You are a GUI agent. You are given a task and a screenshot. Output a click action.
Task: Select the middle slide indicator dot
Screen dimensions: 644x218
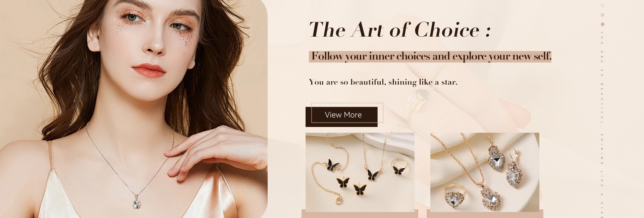pyautogui.click(x=602, y=15)
